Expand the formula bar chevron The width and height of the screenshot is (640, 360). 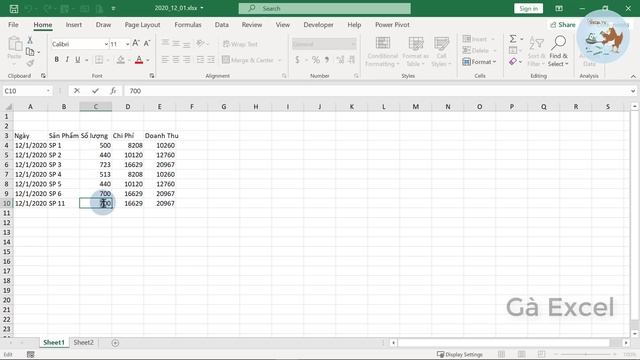pyautogui.click(x=633, y=91)
